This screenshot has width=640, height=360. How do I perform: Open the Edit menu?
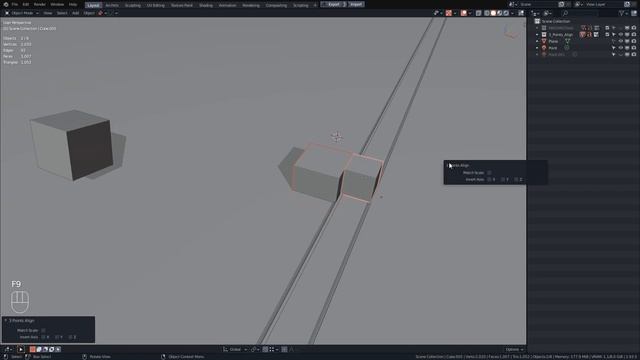click(x=26, y=4)
